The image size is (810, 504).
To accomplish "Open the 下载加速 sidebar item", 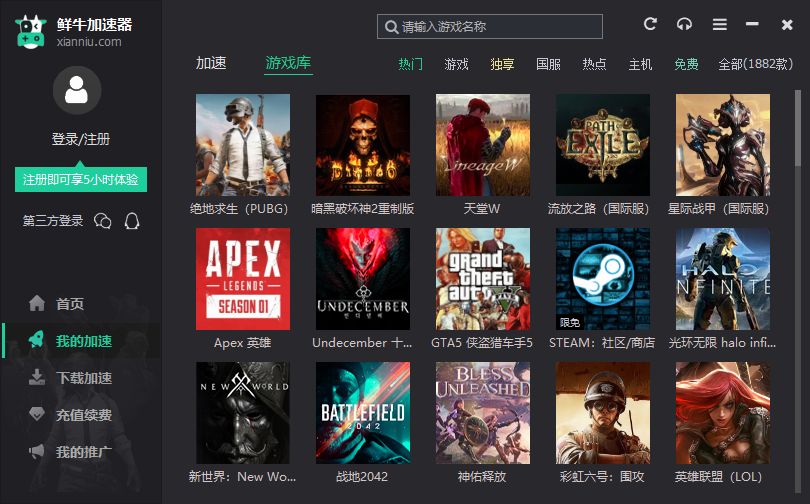I will (81, 377).
